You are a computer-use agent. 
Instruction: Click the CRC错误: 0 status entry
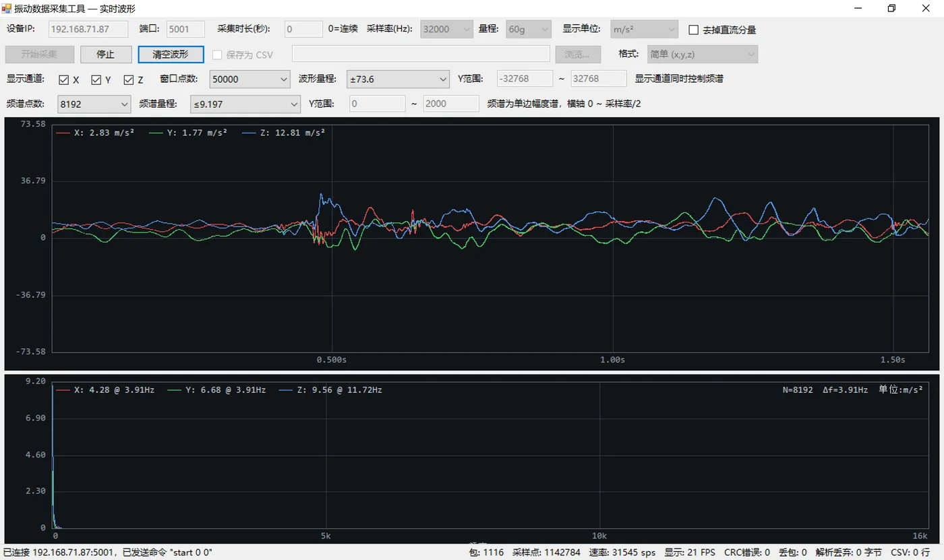(x=747, y=553)
